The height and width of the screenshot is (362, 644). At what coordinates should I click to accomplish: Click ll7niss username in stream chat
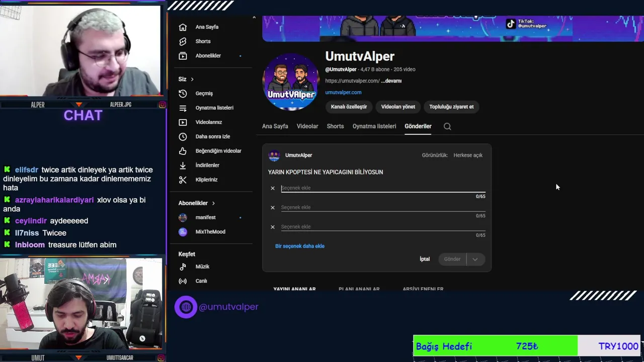tap(27, 233)
